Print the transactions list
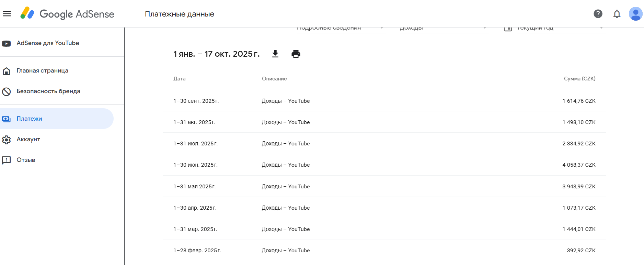This screenshot has height=265, width=644. (x=296, y=54)
